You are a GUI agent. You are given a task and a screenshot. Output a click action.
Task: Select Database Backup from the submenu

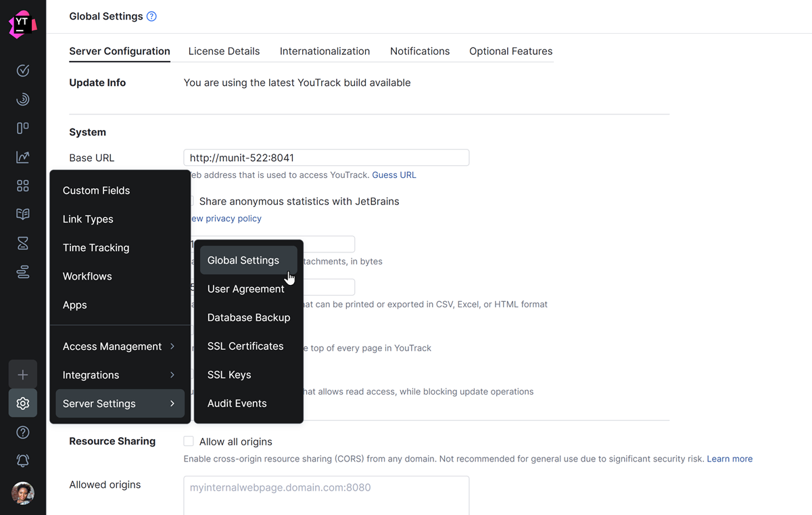tap(248, 317)
